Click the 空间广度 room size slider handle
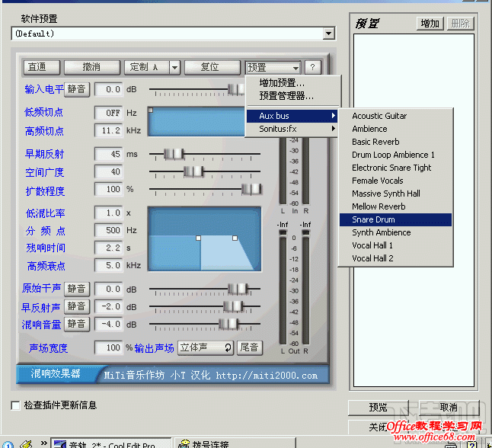The width and height of the screenshot is (492, 448). [193, 171]
